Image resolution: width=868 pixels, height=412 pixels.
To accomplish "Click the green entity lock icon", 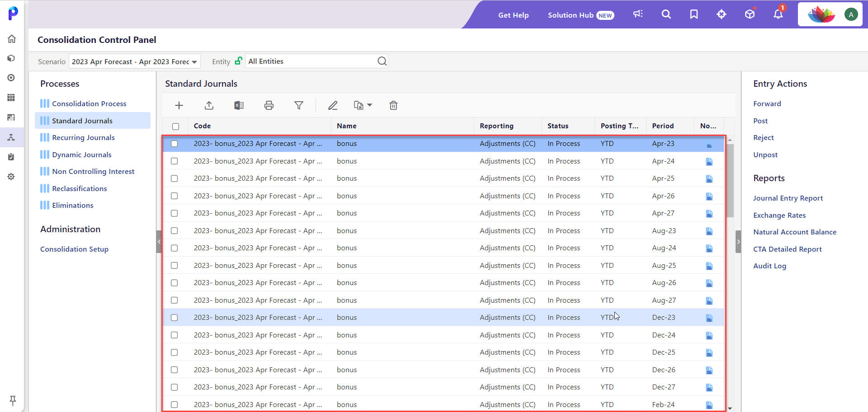I will (238, 61).
